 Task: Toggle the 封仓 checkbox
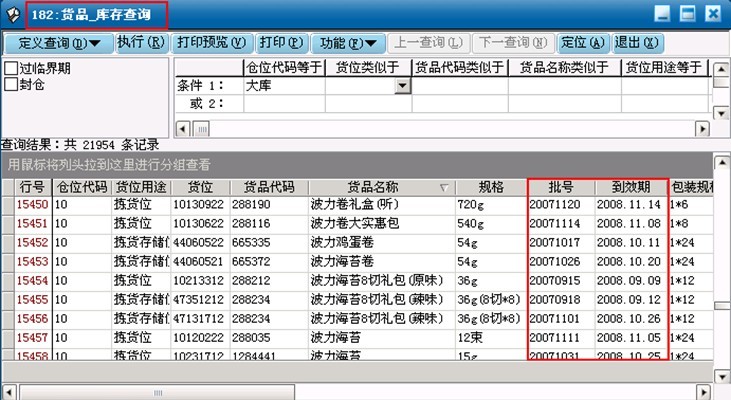(11, 85)
